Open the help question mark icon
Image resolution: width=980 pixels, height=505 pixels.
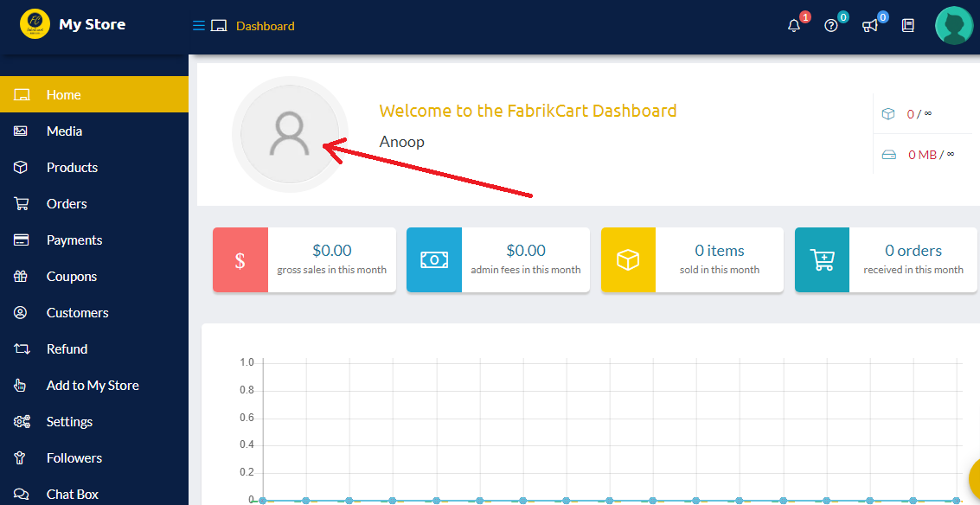(830, 26)
